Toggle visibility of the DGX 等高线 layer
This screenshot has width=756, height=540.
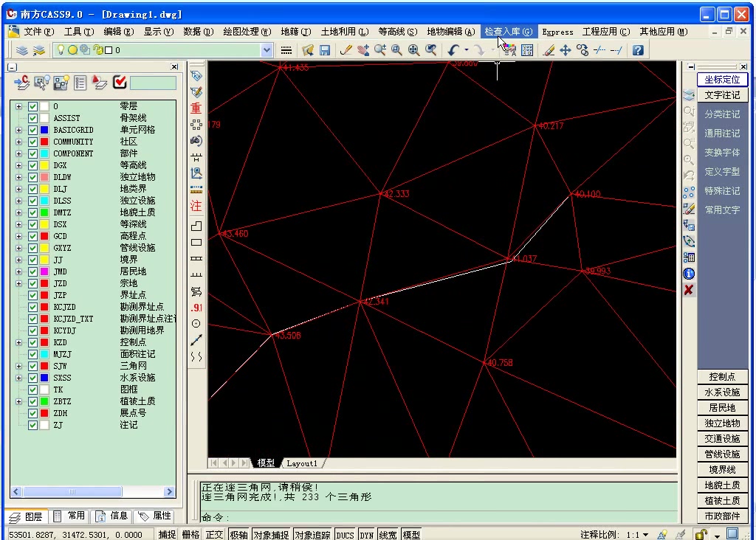pyautogui.click(x=33, y=165)
